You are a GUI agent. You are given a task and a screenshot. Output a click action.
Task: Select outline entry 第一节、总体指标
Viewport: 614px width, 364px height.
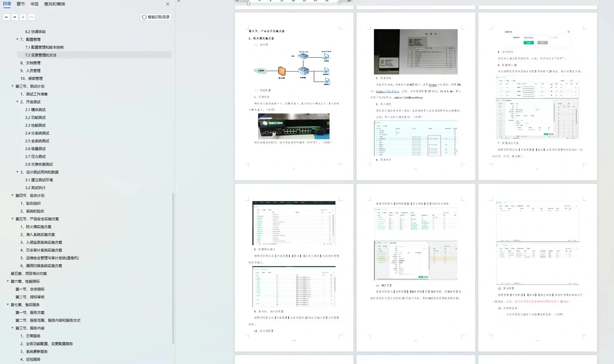click(x=30, y=289)
